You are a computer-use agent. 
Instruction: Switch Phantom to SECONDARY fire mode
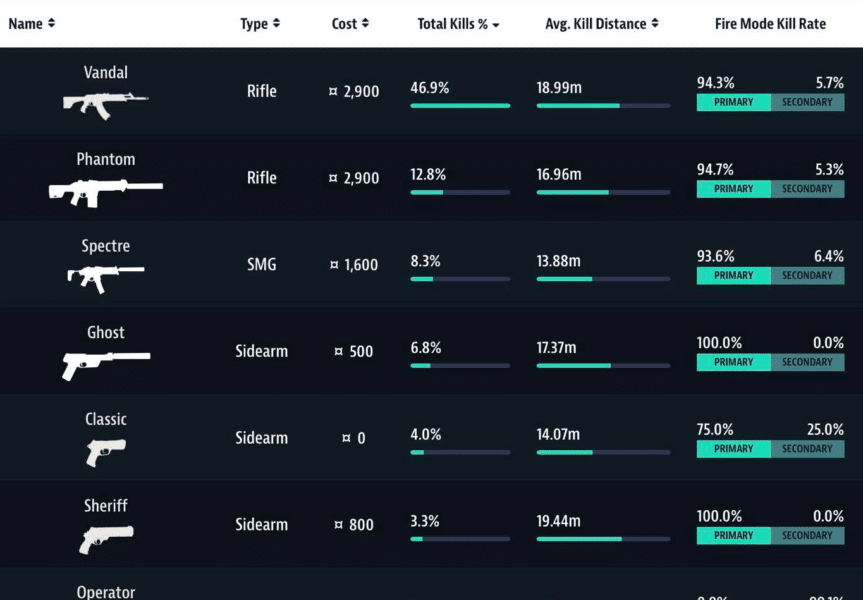point(807,189)
